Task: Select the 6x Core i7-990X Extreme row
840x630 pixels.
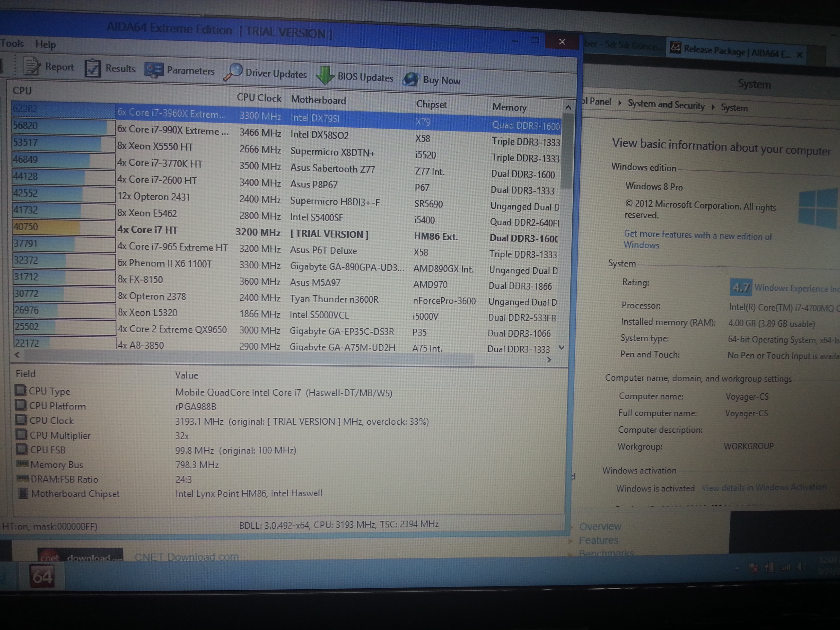Action: [x=286, y=134]
